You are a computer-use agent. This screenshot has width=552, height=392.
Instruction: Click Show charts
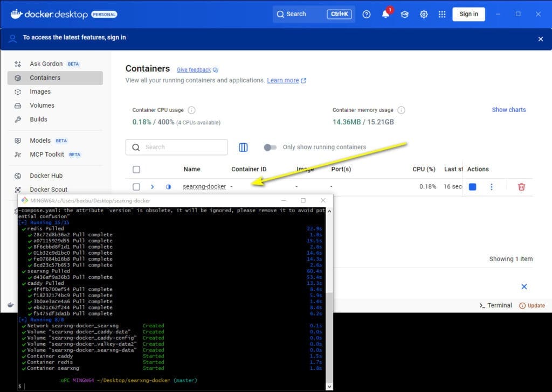point(509,110)
